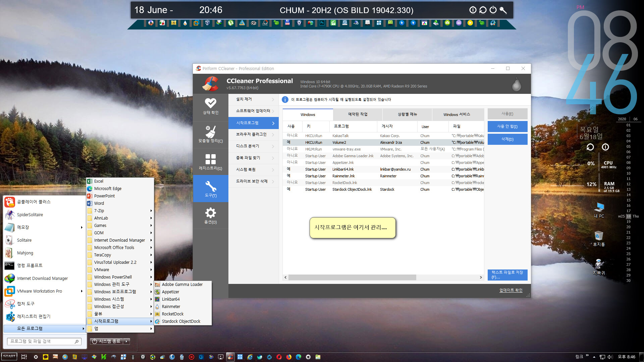Select the 도구 tools section in CCleaner
644x362 pixels.
[x=211, y=189]
